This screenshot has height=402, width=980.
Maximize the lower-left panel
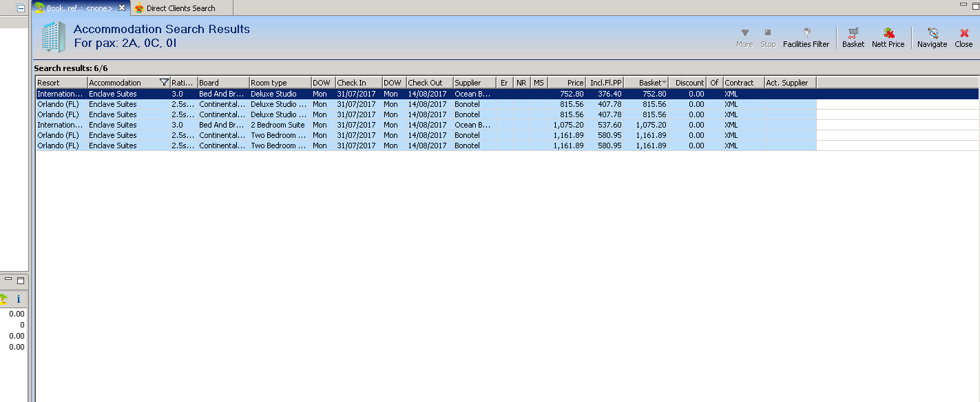click(x=21, y=280)
